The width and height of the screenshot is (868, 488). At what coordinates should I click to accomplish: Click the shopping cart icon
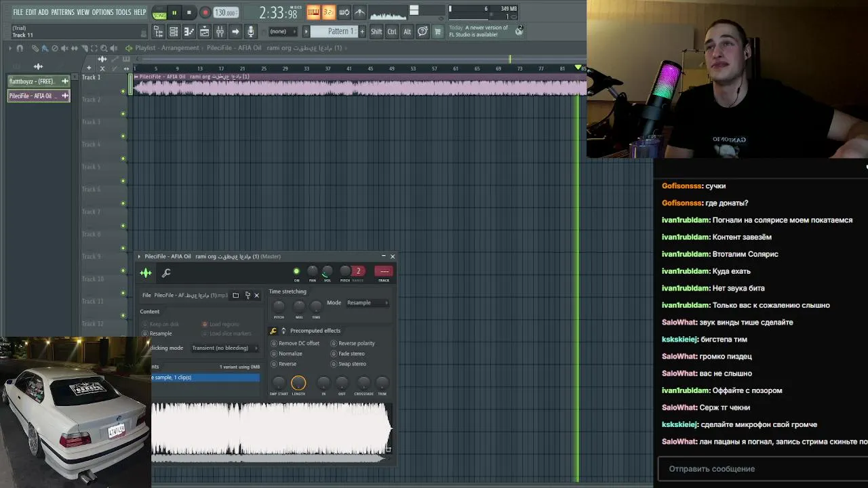point(437,31)
